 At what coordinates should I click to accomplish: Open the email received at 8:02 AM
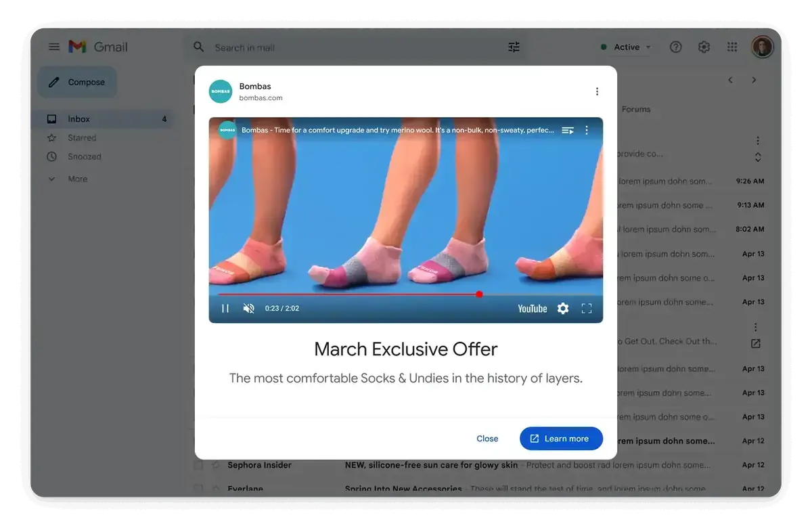pos(750,229)
